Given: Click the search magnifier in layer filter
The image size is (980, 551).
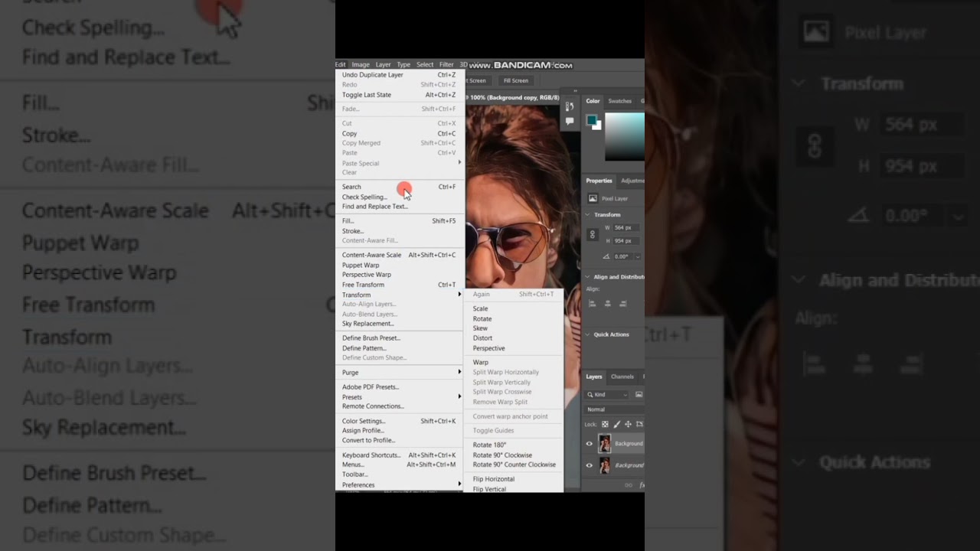Looking at the screenshot, I should coord(590,394).
